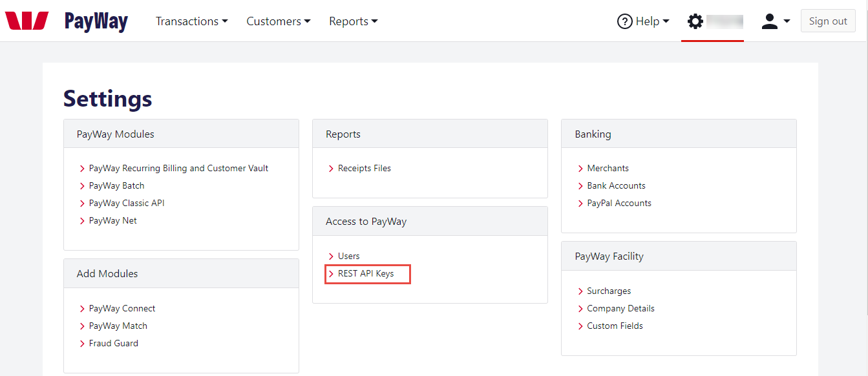Open the PayPal Accounts link

619,203
